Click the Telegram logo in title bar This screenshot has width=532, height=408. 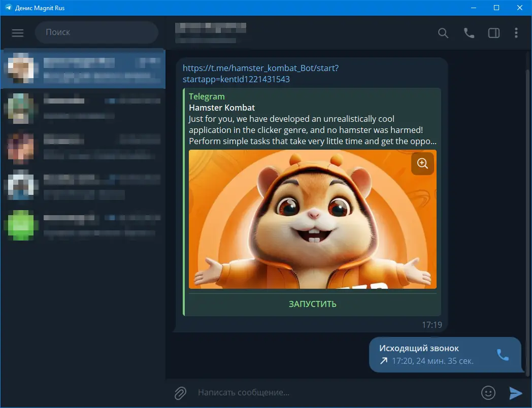click(8, 8)
